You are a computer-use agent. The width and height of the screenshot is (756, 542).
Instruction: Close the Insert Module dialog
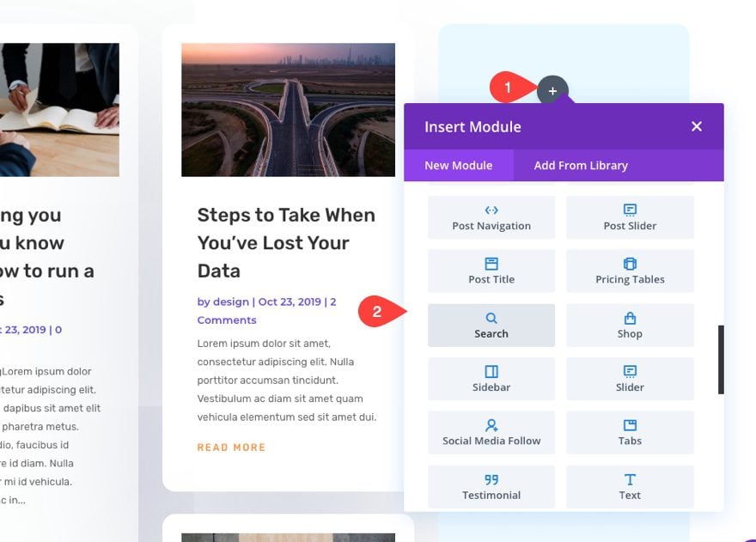[696, 126]
